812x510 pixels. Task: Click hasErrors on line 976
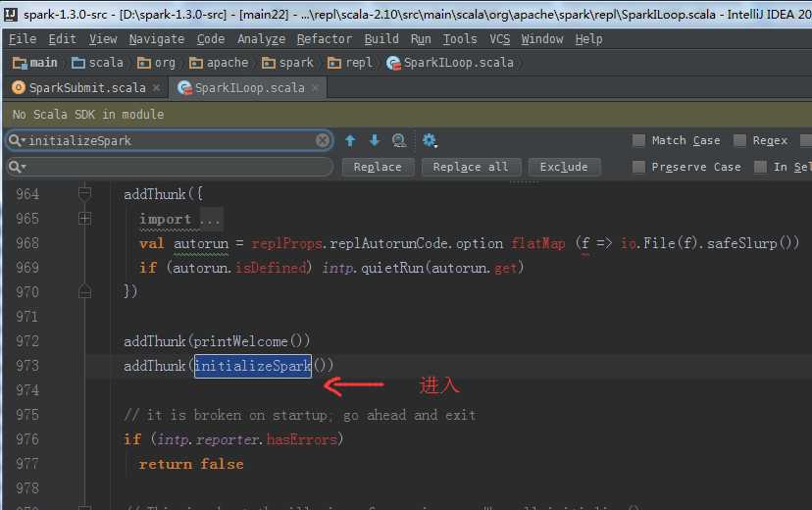coord(301,439)
